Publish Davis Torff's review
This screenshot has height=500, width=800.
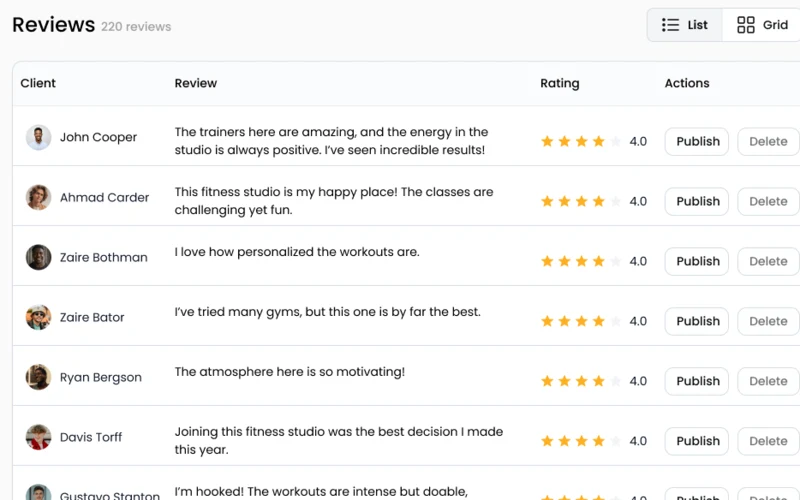(x=697, y=441)
